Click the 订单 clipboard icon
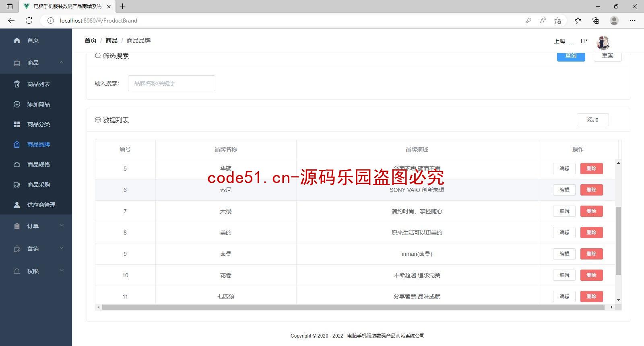The width and height of the screenshot is (644, 346). (17, 226)
